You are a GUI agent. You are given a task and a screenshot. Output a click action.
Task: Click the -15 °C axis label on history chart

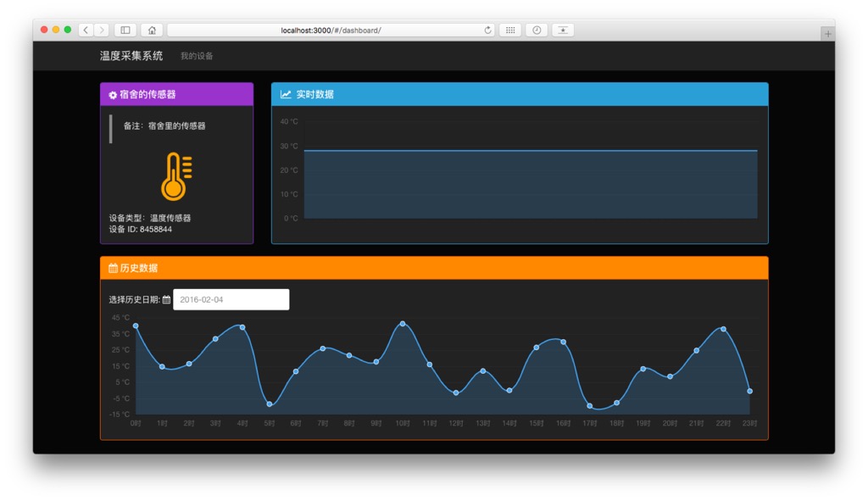pos(120,415)
